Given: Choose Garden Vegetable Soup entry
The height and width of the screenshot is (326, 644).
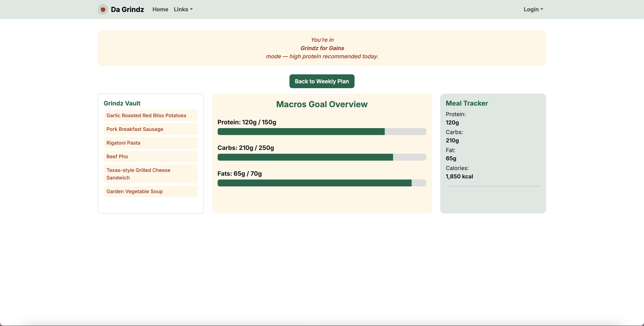Looking at the screenshot, I should click(134, 191).
